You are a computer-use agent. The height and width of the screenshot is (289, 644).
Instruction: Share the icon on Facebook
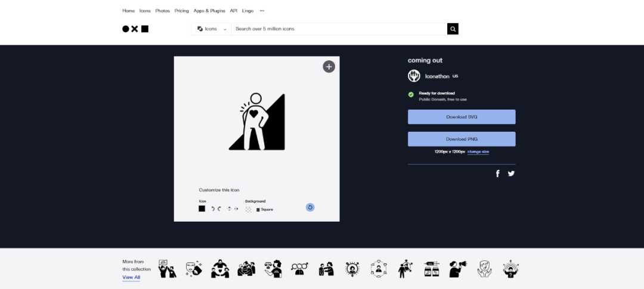[x=497, y=173]
